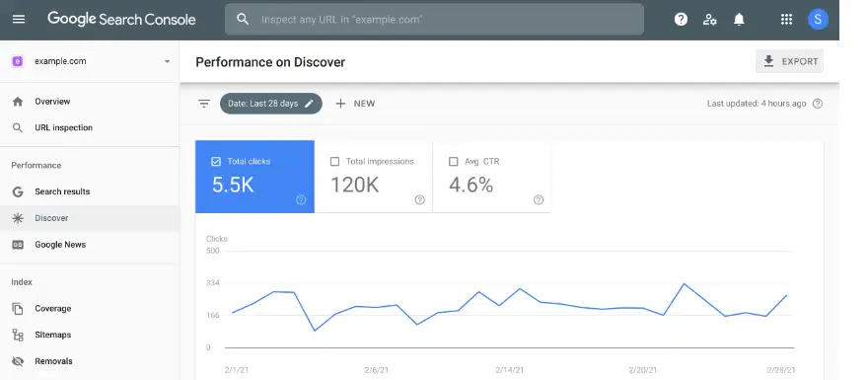Open the filter list icon
Viewport: 868px width, 380px height.
pos(204,104)
